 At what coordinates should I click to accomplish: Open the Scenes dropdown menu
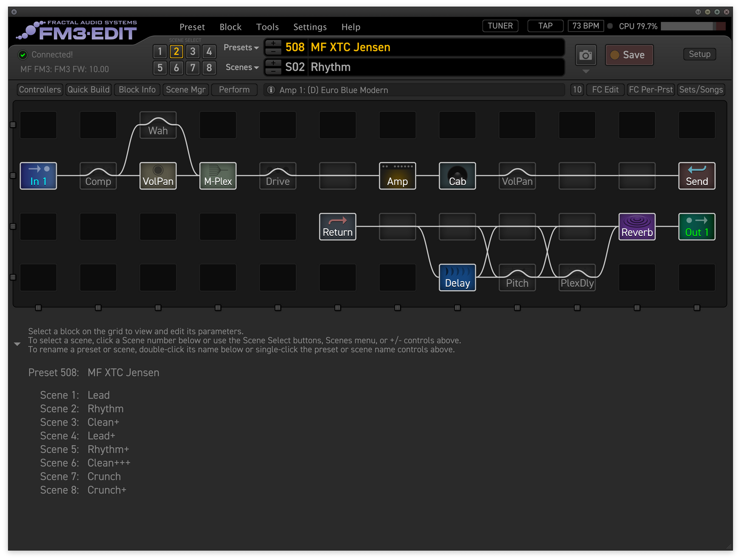click(242, 67)
